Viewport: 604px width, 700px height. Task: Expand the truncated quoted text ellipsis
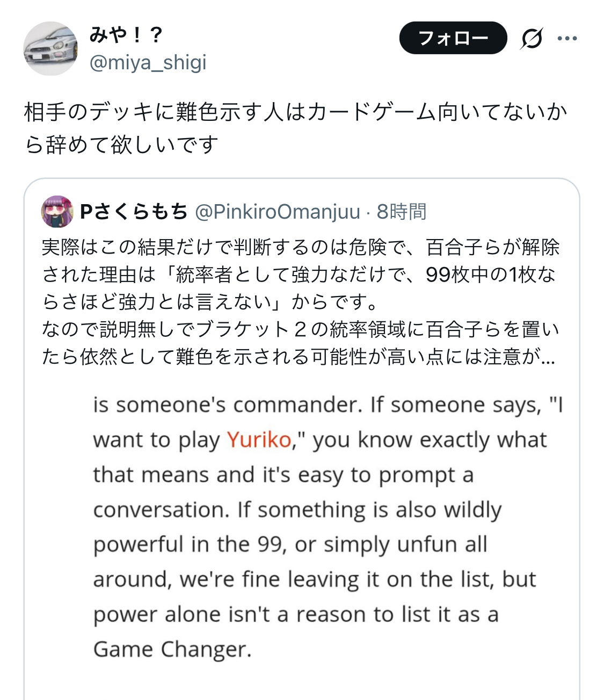(x=548, y=357)
